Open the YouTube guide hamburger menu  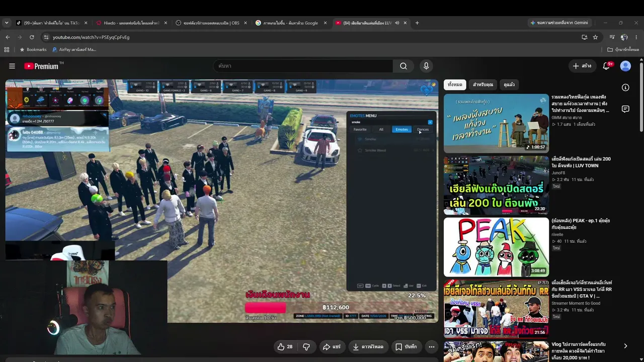coord(12,66)
